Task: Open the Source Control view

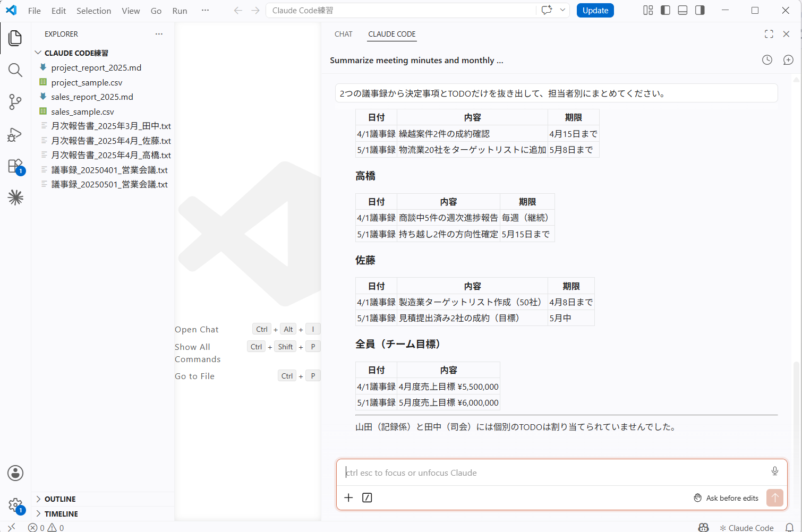Action: (x=15, y=102)
